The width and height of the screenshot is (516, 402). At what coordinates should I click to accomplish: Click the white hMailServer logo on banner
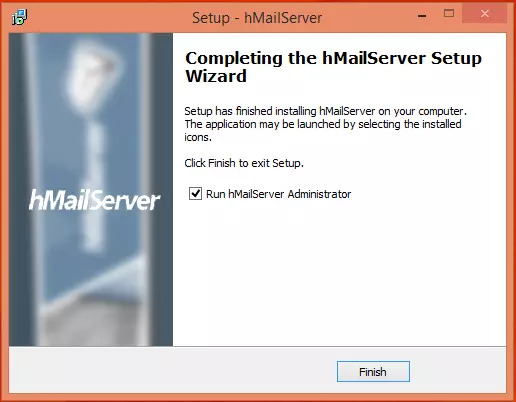tap(94, 200)
